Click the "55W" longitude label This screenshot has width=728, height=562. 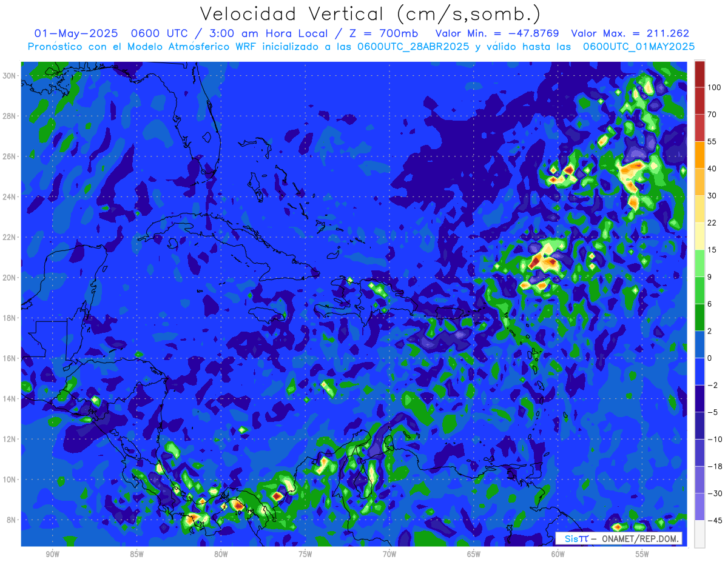642,554
